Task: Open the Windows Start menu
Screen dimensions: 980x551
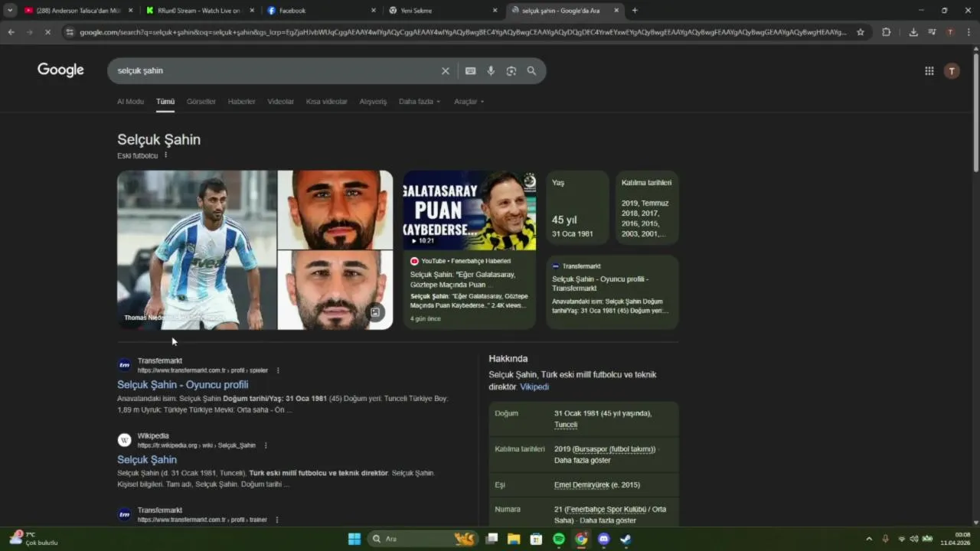Action: coord(354,539)
